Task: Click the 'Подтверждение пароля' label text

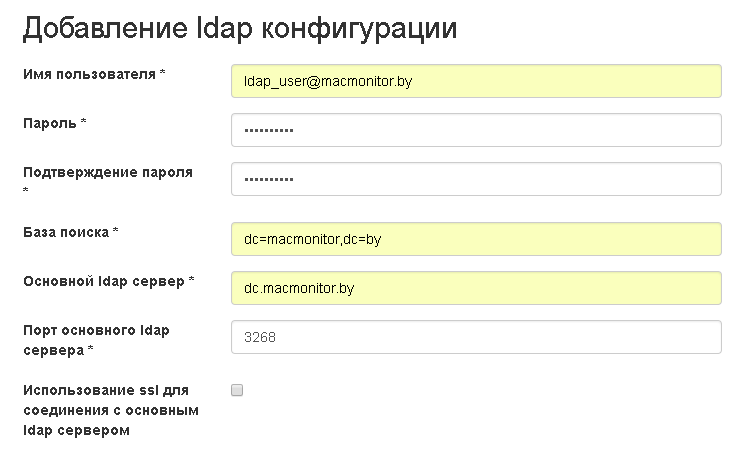Action: click(107, 172)
